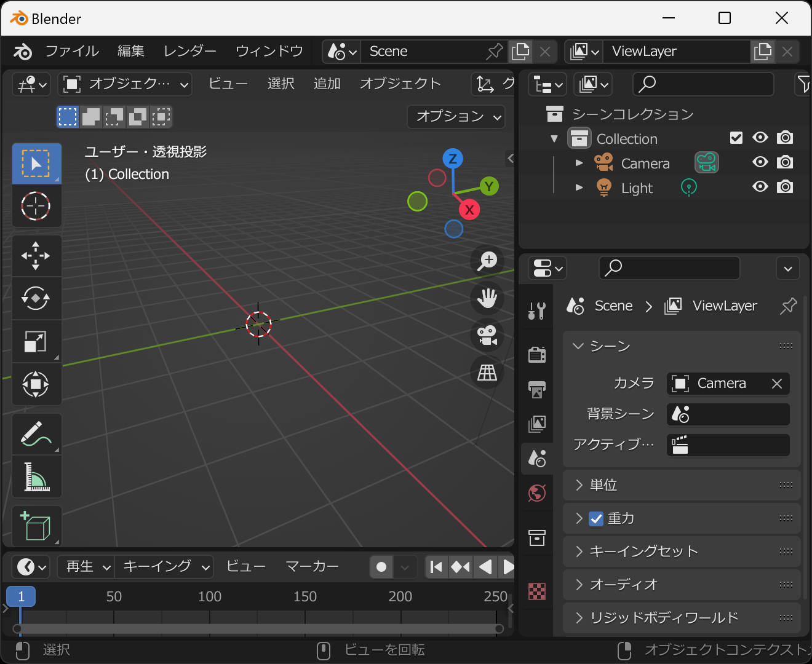Screen dimensions: 812x664
Task: Disable Light in renders toggle
Action: pyautogui.click(x=785, y=187)
